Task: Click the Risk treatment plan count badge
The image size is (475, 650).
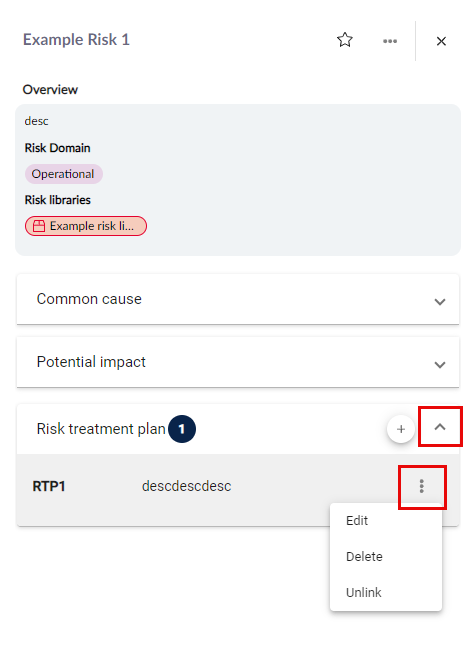Action: click(x=182, y=429)
